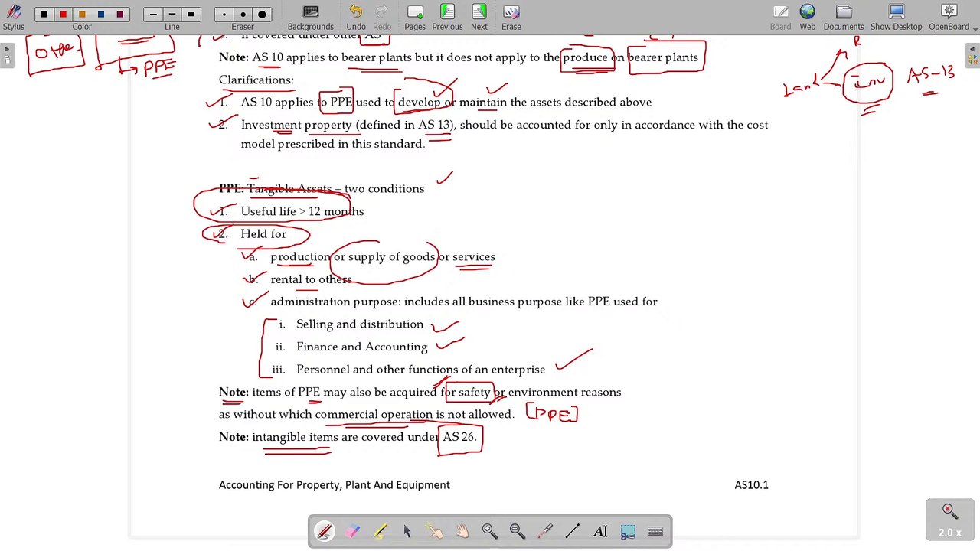Select the Interact with items tool
This screenshot has height=551, width=980.
pyautogui.click(x=435, y=531)
